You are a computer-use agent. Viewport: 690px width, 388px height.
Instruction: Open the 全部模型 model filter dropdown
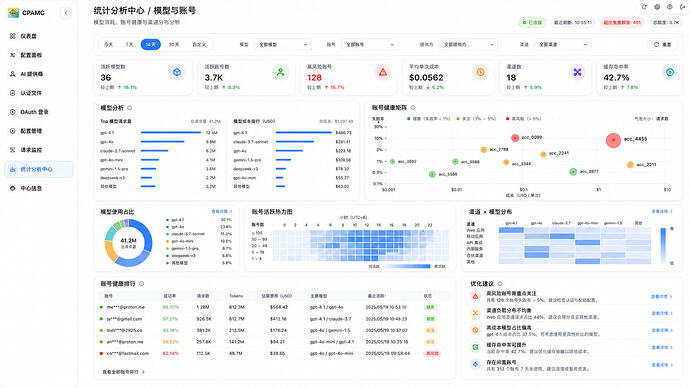click(283, 44)
